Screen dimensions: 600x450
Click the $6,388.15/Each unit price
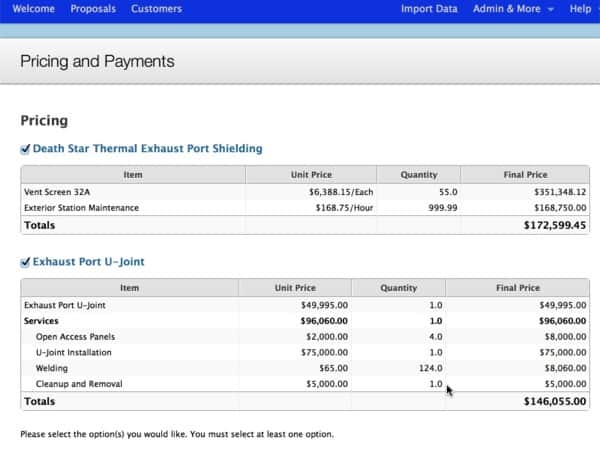pos(341,192)
